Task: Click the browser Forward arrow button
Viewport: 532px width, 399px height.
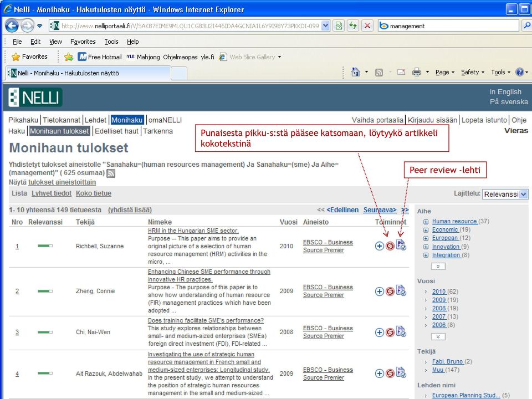Action: (x=27, y=26)
